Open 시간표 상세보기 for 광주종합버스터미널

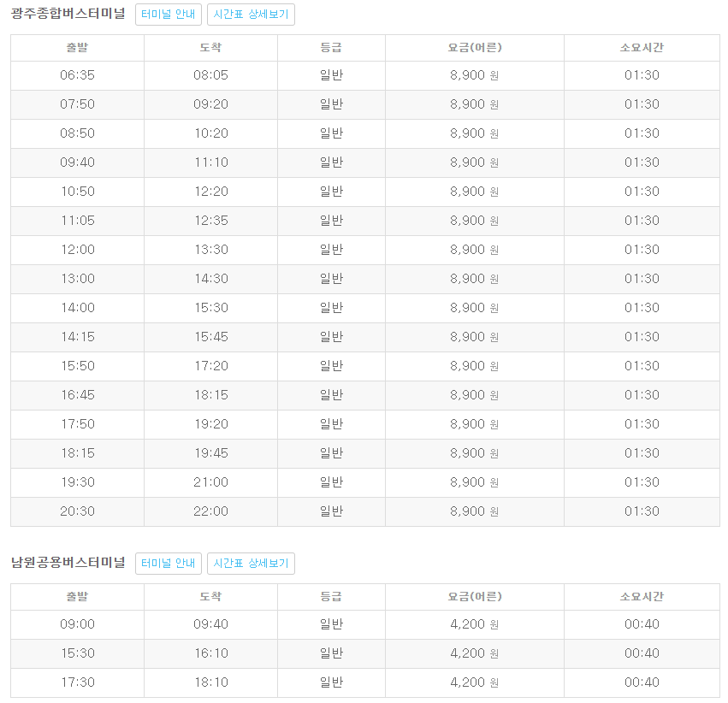[251, 15]
